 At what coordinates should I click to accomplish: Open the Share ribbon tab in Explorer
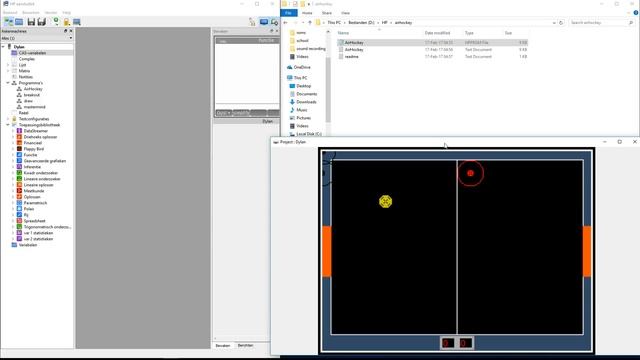(x=327, y=13)
